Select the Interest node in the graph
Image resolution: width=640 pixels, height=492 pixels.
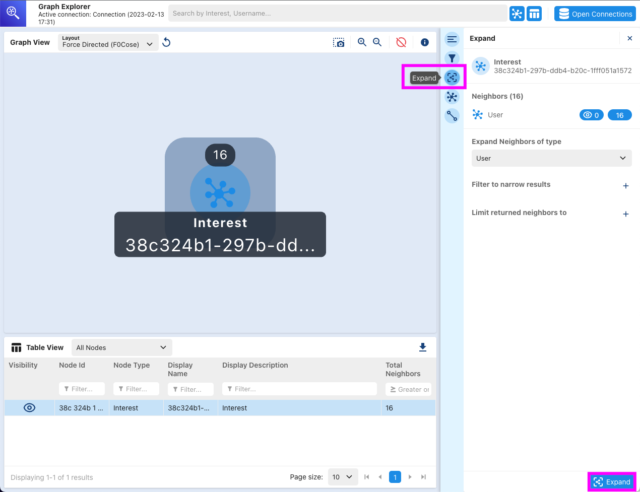(x=219, y=190)
